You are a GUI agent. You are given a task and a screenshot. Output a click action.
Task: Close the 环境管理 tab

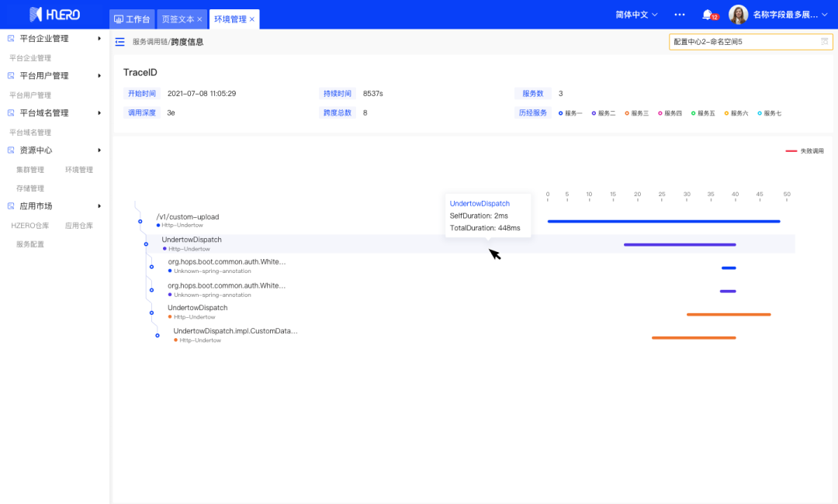(x=252, y=19)
